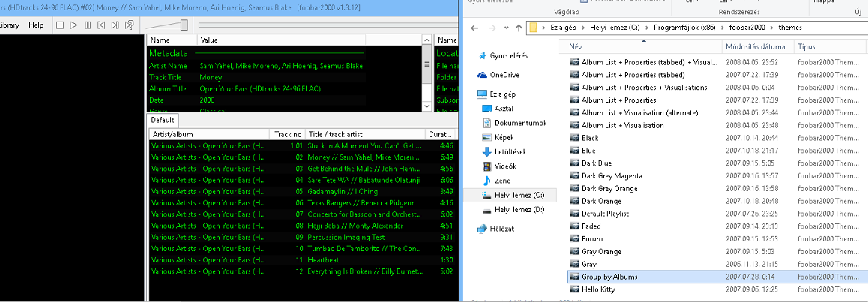Screen dimensions: 868x302
Task: Select track Stuck In A Moment
Action: 303,146
